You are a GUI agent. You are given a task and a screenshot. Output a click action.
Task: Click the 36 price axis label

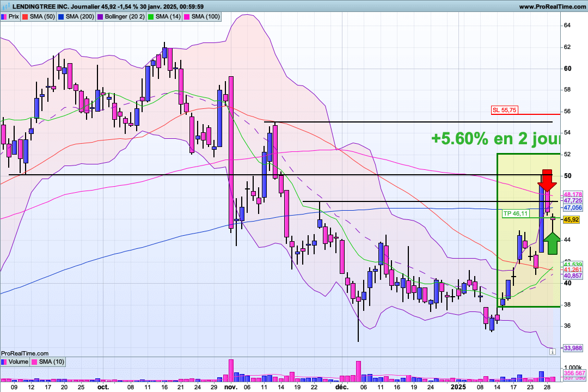click(x=567, y=326)
